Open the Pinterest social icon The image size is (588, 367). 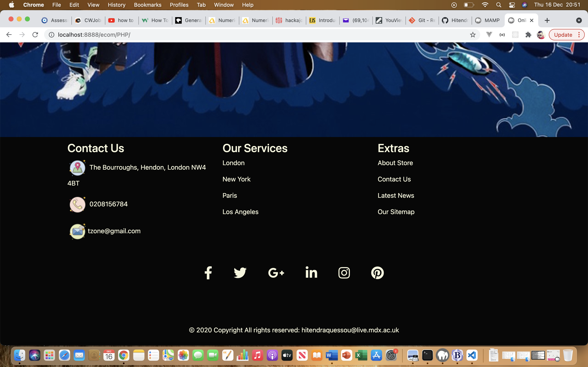point(377,273)
